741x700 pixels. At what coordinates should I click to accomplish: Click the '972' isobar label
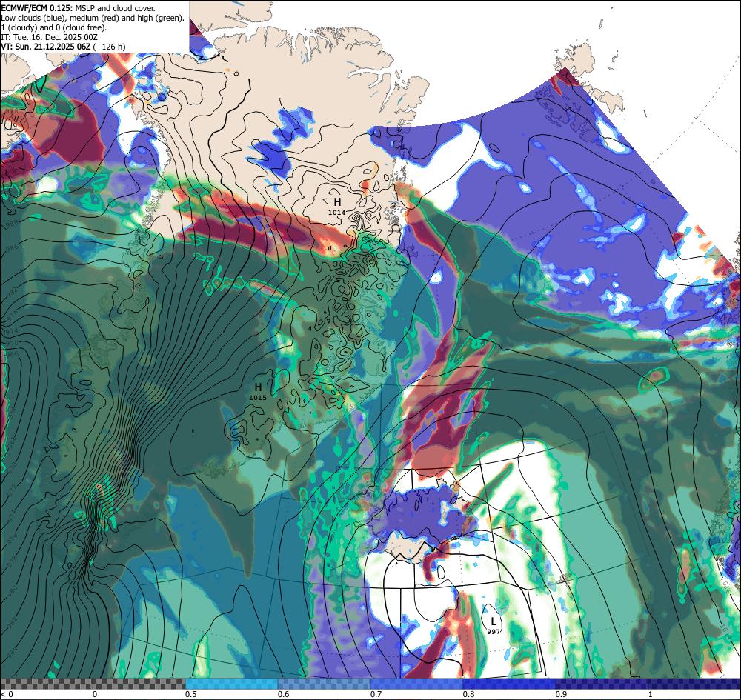coord(12,490)
